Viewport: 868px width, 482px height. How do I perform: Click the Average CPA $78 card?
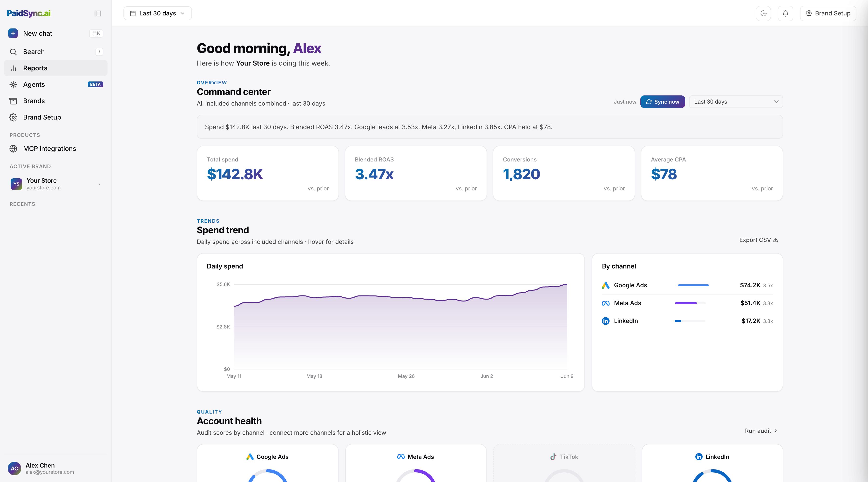coord(712,173)
